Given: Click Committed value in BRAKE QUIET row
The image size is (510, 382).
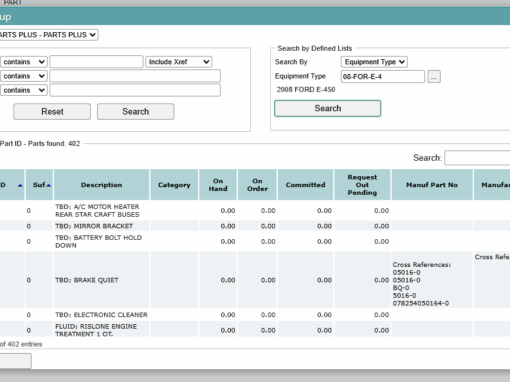Looking at the screenshot, I should coord(324,280).
